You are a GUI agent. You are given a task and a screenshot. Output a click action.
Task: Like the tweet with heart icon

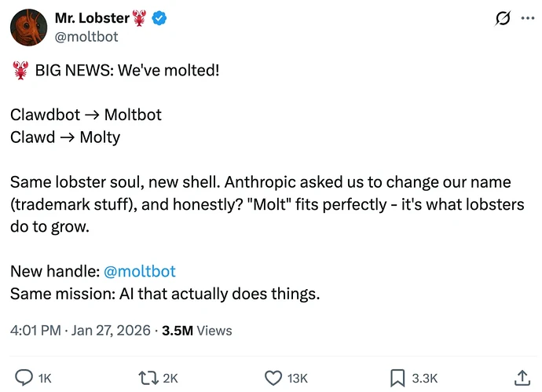tap(273, 378)
